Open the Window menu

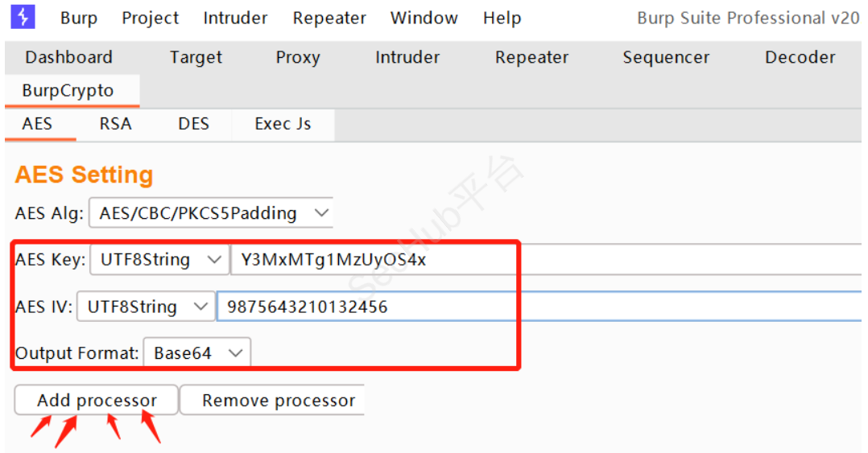[424, 18]
